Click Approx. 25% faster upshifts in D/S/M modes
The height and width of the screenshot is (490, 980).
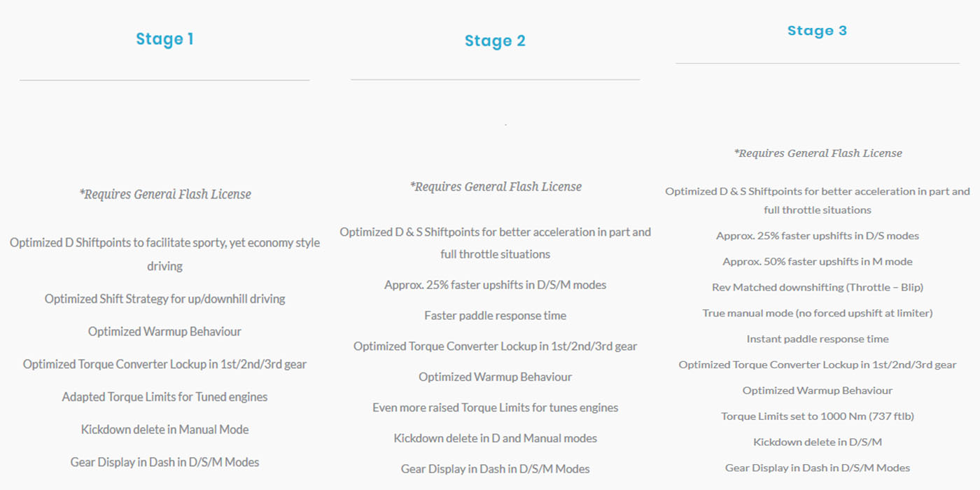click(x=496, y=285)
